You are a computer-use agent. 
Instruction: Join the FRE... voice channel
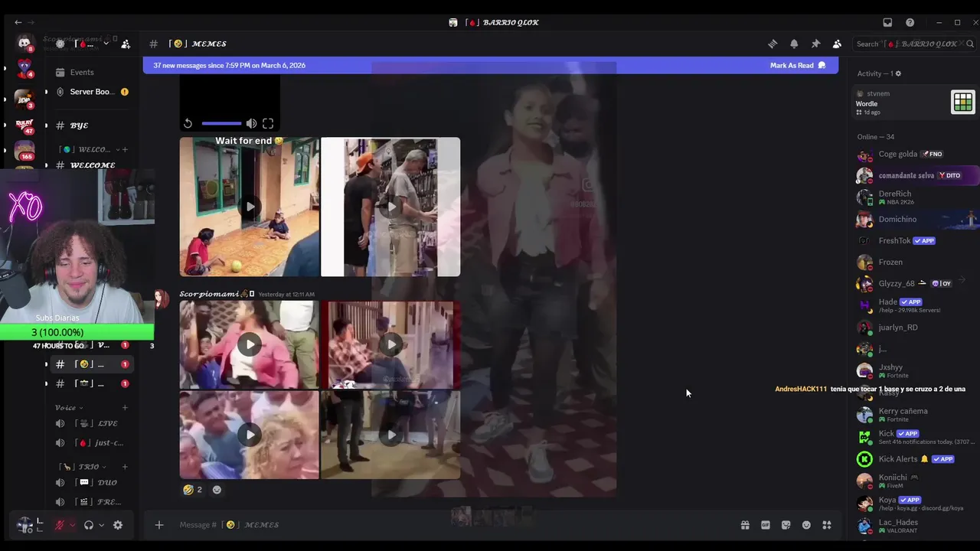point(88,502)
